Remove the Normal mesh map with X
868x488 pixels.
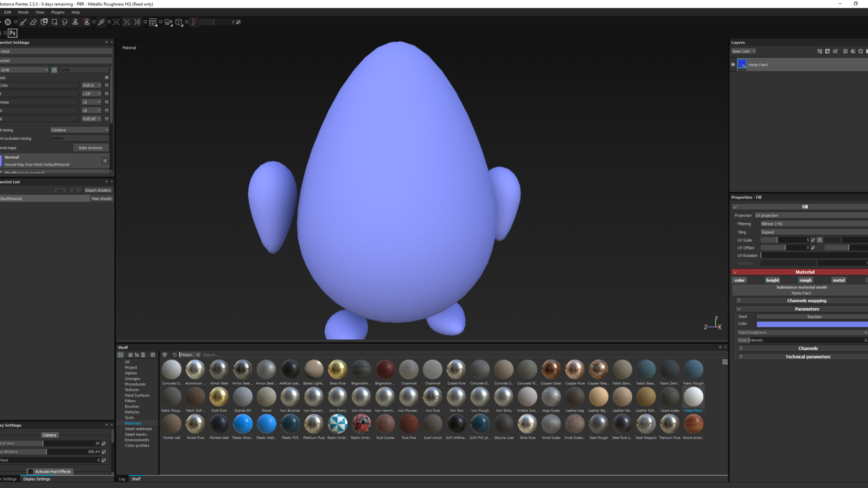[x=105, y=161]
